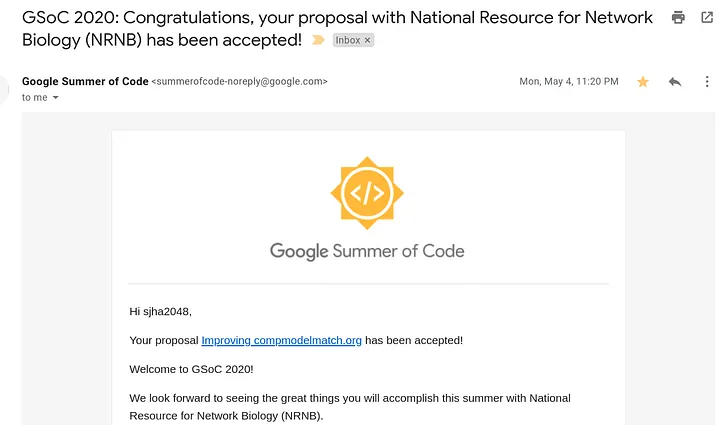Open the three-dot more options menu
The height and width of the screenshot is (425, 720).
707,82
